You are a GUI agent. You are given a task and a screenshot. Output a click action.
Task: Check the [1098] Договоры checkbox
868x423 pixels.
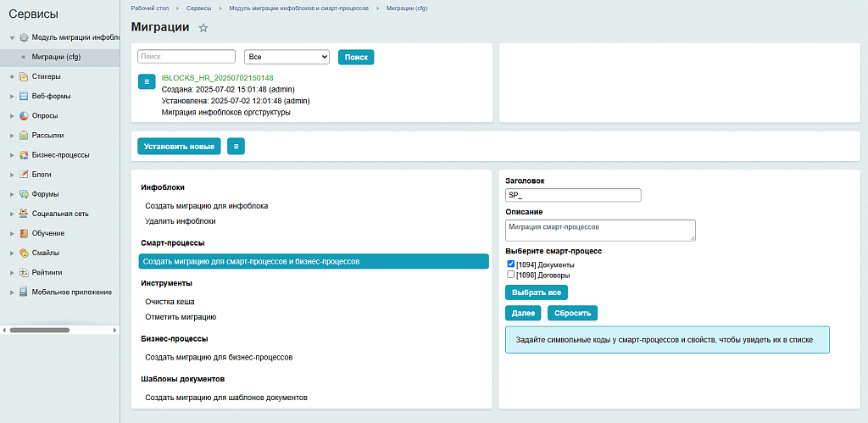coord(510,275)
